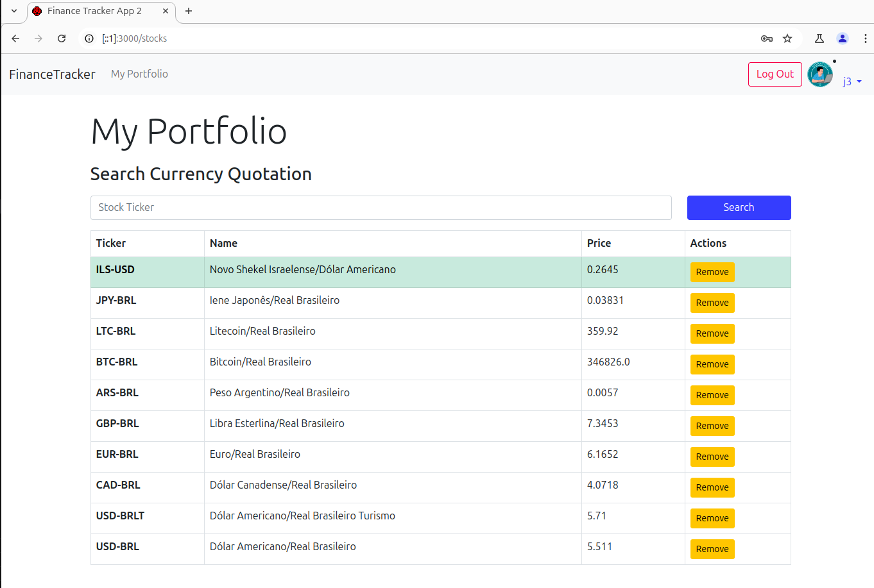
Task: Remove BTC-BRL from portfolio
Action: point(712,364)
